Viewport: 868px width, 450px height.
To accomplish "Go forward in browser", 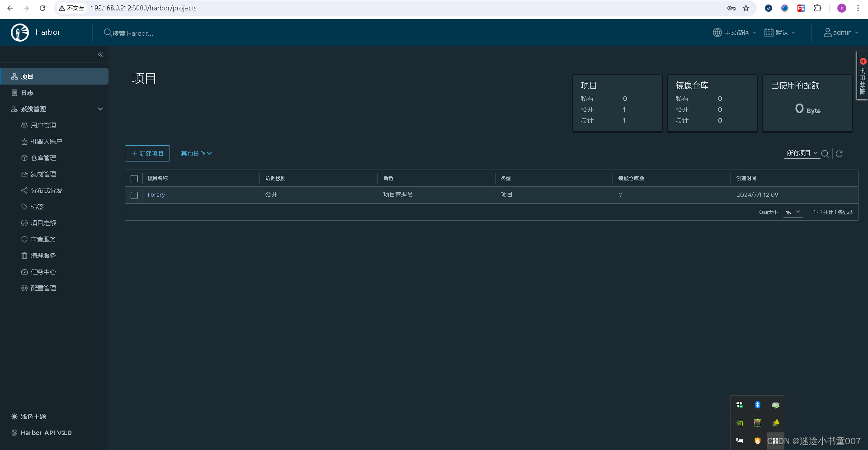I will pyautogui.click(x=26, y=8).
